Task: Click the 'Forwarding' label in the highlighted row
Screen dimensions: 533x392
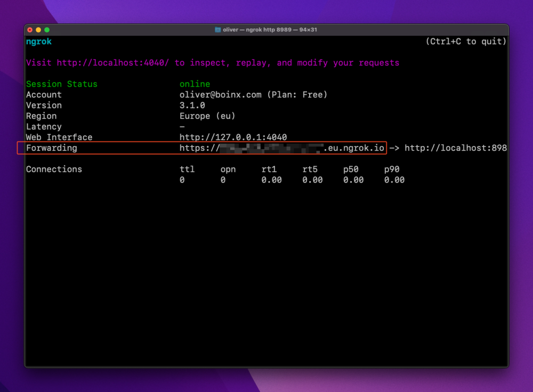Action: (x=52, y=148)
